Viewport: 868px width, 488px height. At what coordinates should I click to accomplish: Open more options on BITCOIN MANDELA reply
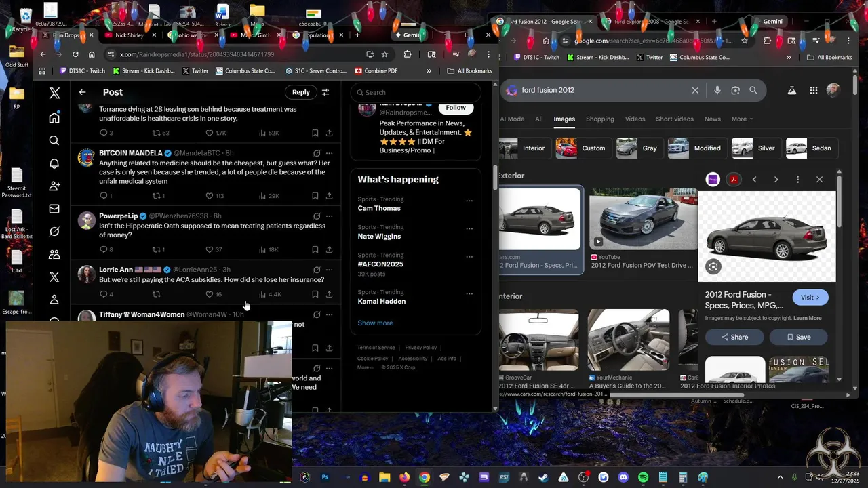[329, 153]
